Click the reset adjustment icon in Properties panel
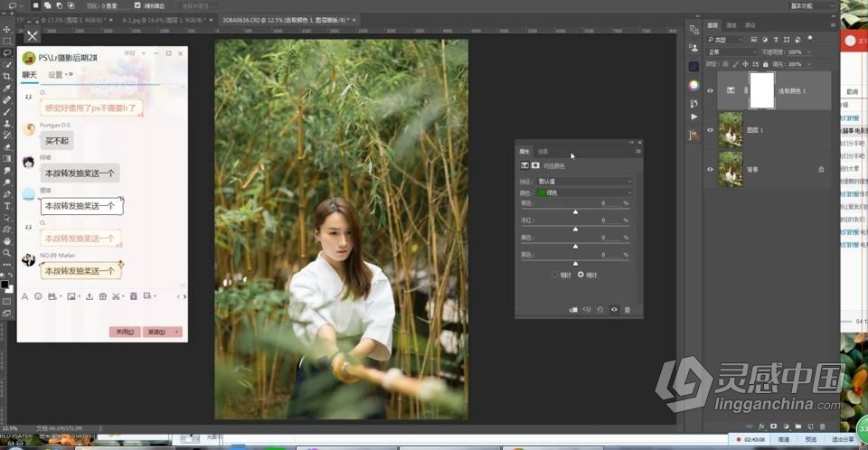The width and height of the screenshot is (868, 450). (x=599, y=310)
